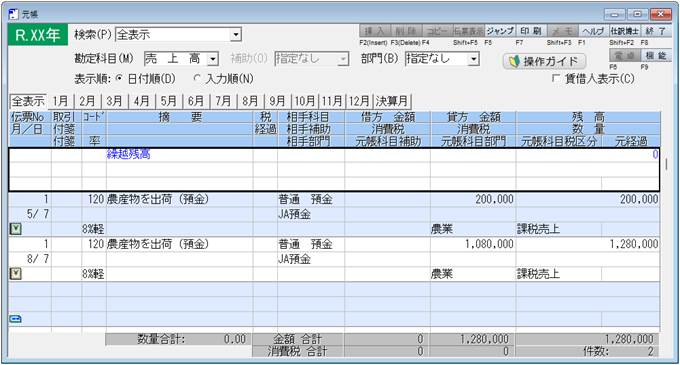Click the ジャンプ toolbar button
Image resolution: width=680 pixels, height=365 pixels.
tap(500, 31)
